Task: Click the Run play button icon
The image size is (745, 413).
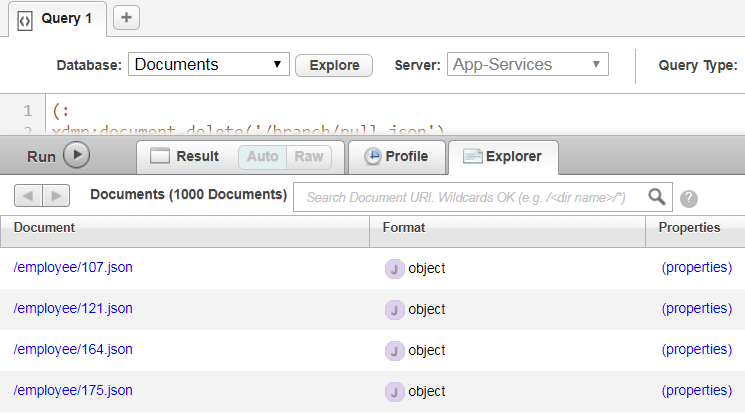Action: pyautogui.click(x=77, y=156)
